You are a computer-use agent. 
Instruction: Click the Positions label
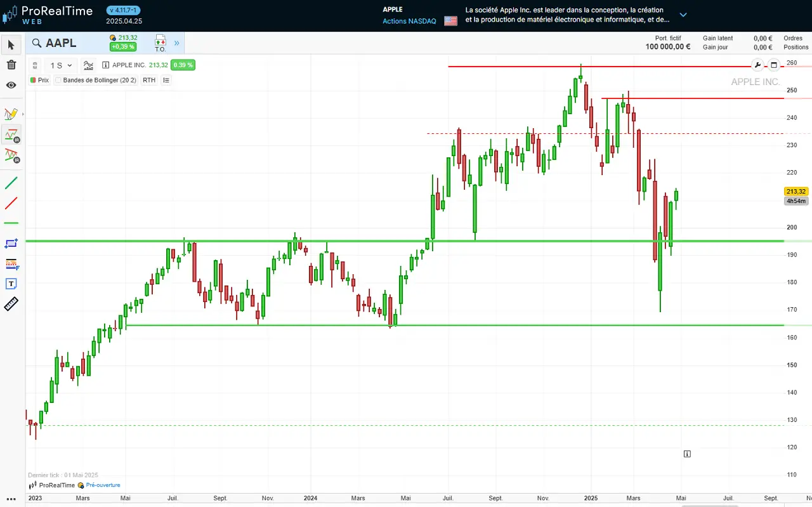[x=796, y=47]
